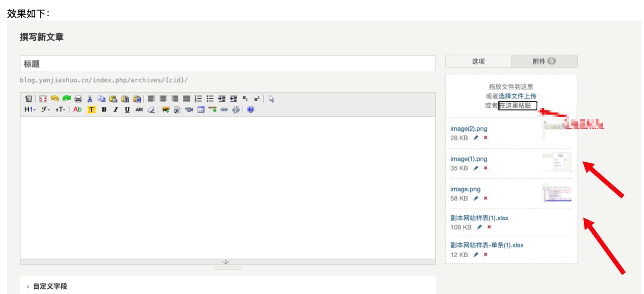The width and height of the screenshot is (644, 294).
Task: Click the 选择文件上传 link
Action: pos(517,96)
